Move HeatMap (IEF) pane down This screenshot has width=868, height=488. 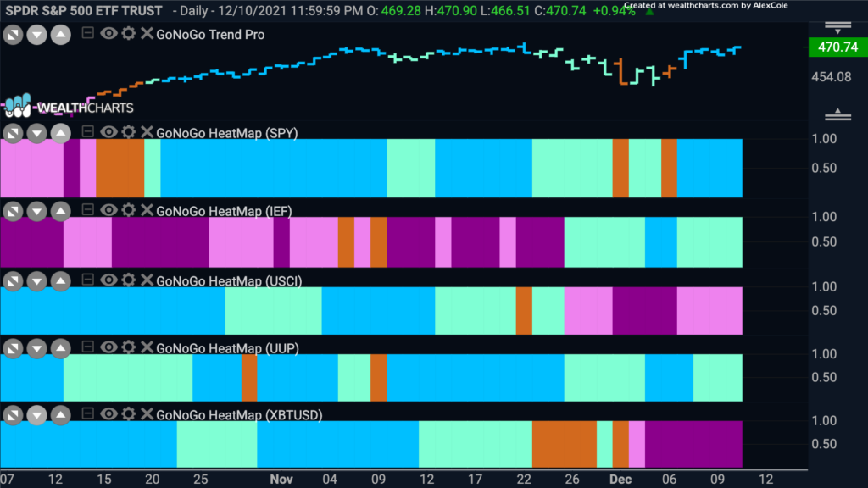point(36,211)
